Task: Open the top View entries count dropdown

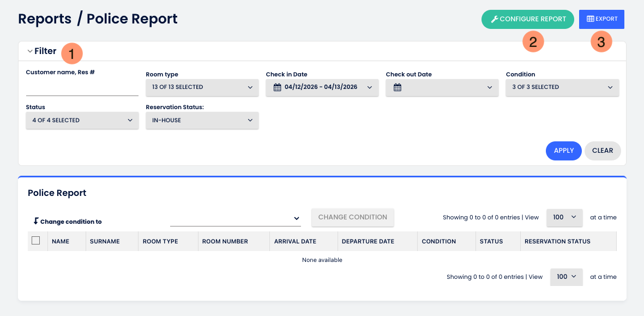Action: [564, 217]
